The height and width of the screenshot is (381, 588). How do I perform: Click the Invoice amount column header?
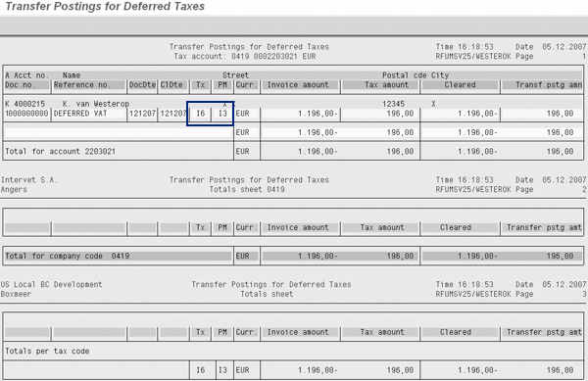pyautogui.click(x=298, y=85)
